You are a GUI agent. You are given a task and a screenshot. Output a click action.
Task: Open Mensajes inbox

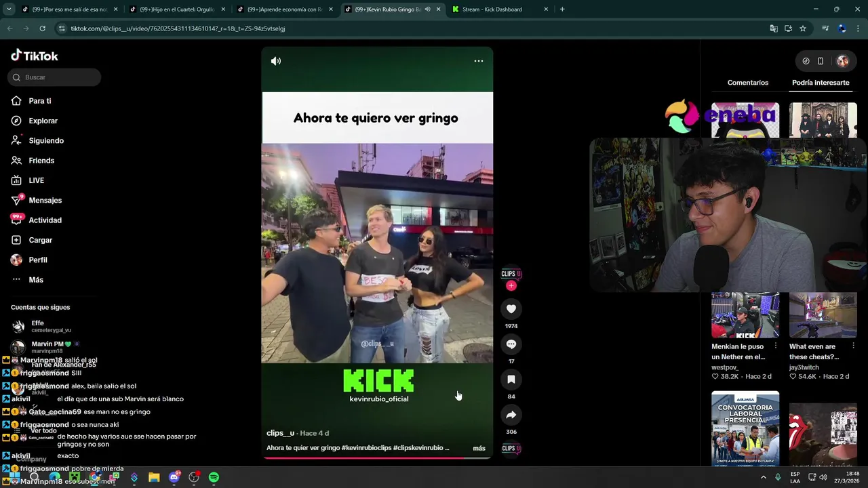tap(45, 201)
